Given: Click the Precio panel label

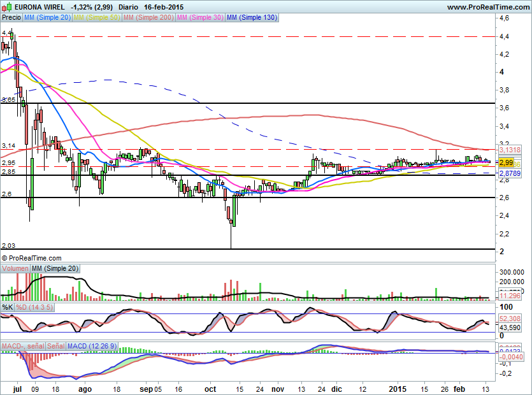Looking at the screenshot, I should click(11, 18).
